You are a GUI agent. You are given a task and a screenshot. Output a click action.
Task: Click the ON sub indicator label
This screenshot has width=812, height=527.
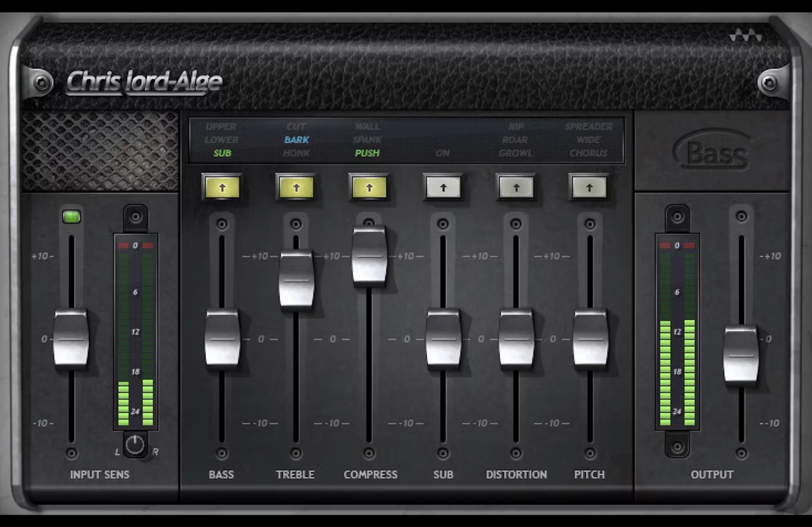tap(442, 153)
